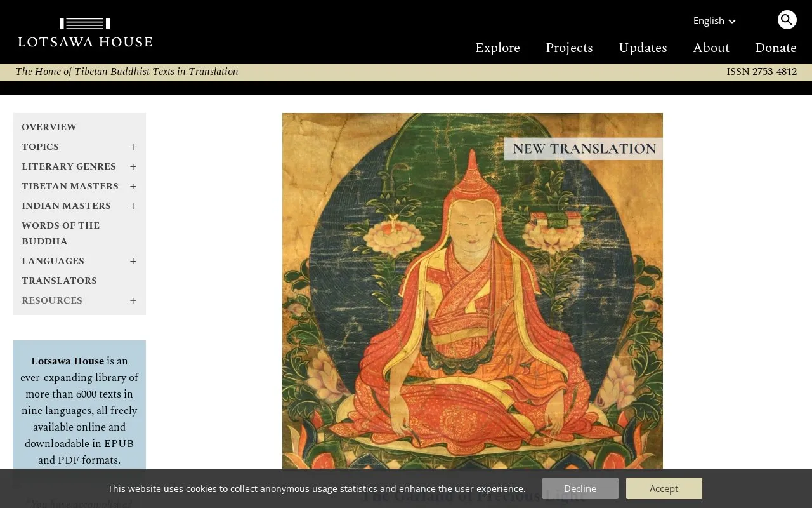Expand the Topics sidebar section
812x508 pixels.
coord(133,147)
